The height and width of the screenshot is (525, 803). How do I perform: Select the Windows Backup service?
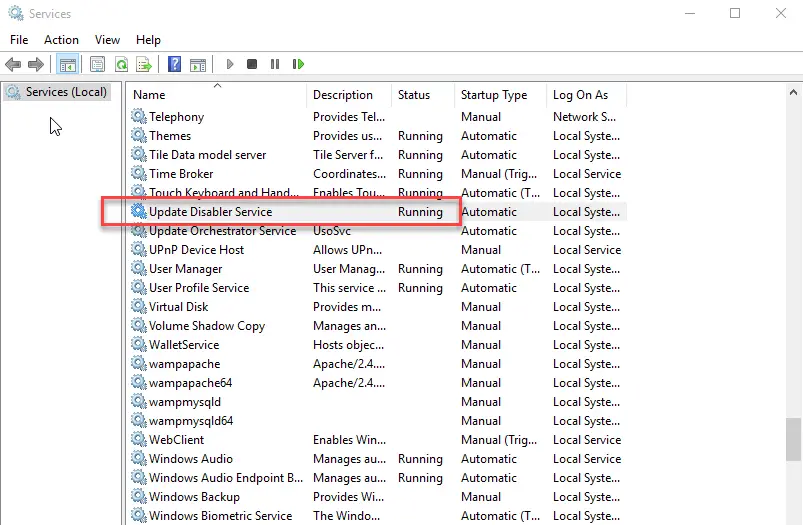(x=377, y=497)
